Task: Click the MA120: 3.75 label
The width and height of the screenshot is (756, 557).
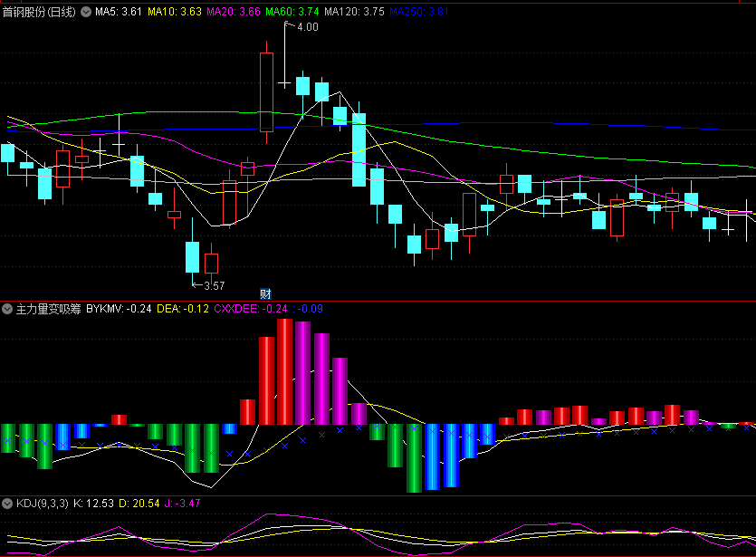Action: [x=354, y=12]
